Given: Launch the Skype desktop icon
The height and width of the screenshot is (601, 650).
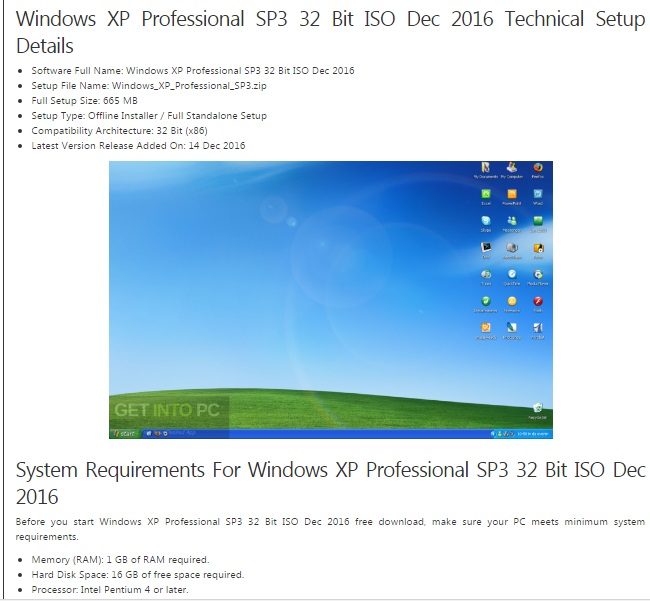Looking at the screenshot, I should tap(486, 224).
